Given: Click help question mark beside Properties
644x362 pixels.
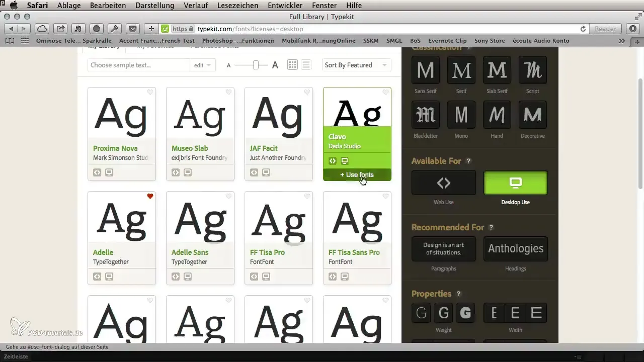Looking at the screenshot, I should click(458, 294).
